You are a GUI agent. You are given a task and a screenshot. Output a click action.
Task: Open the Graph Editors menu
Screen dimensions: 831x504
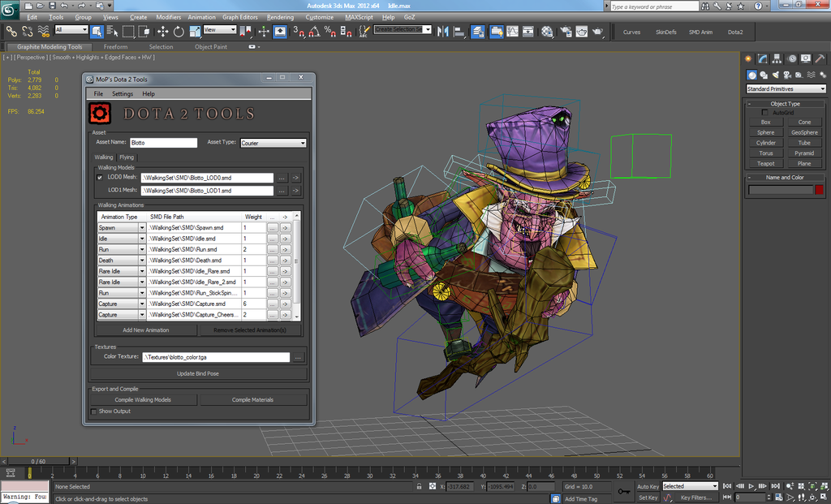click(240, 18)
